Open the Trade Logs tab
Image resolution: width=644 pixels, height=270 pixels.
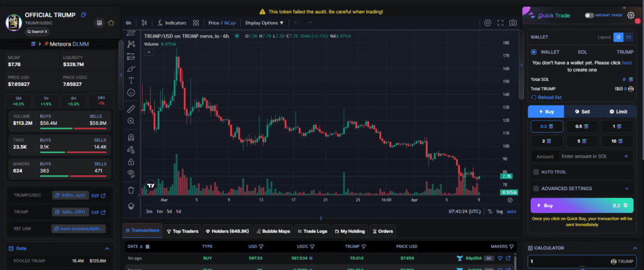(x=312, y=231)
